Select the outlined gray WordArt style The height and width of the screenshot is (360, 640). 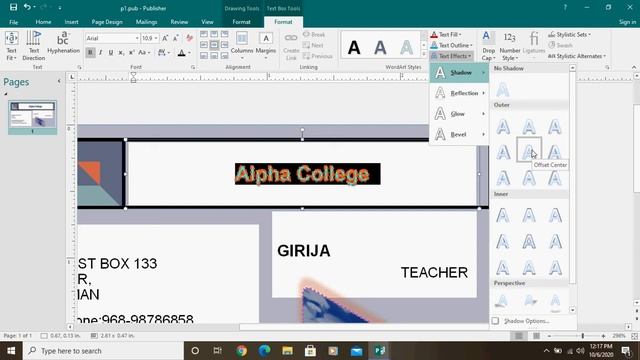click(406, 48)
